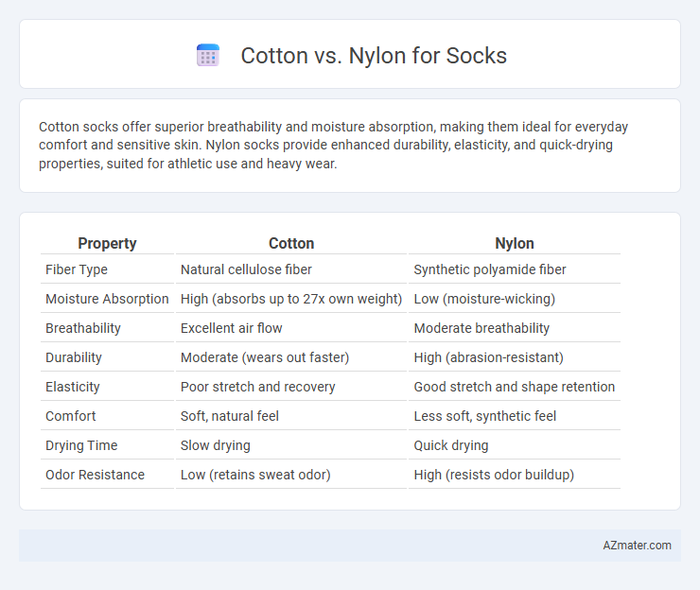Image resolution: width=700 pixels, height=590 pixels.
Task: Click 'Good stretch and shape retention' cell
Action: pos(515,387)
